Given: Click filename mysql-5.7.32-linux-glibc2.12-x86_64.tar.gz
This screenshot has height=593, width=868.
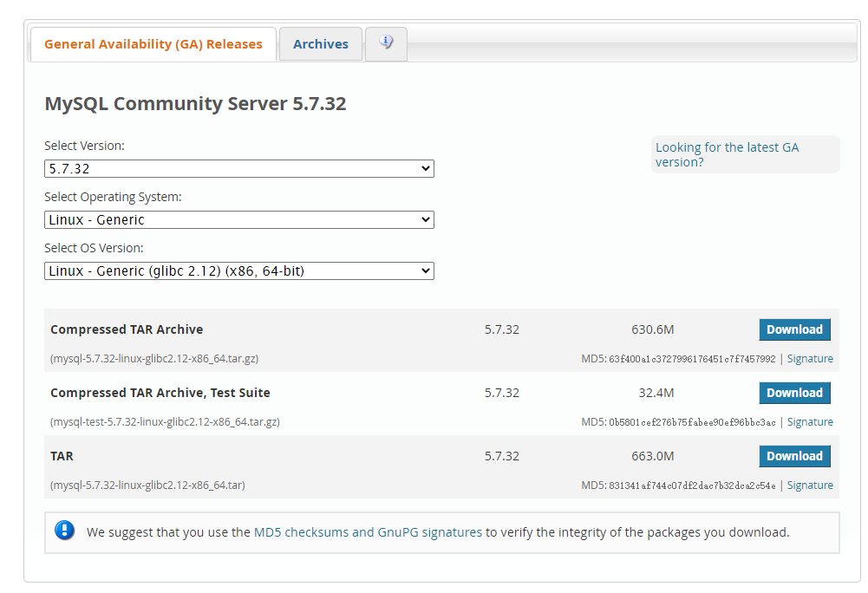Looking at the screenshot, I should 154,358.
